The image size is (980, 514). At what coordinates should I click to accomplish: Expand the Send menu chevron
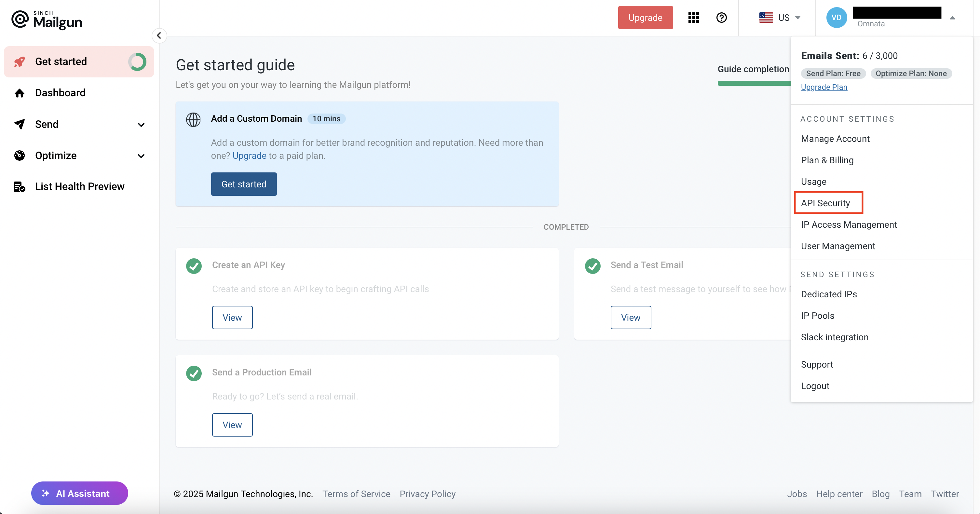[141, 125]
